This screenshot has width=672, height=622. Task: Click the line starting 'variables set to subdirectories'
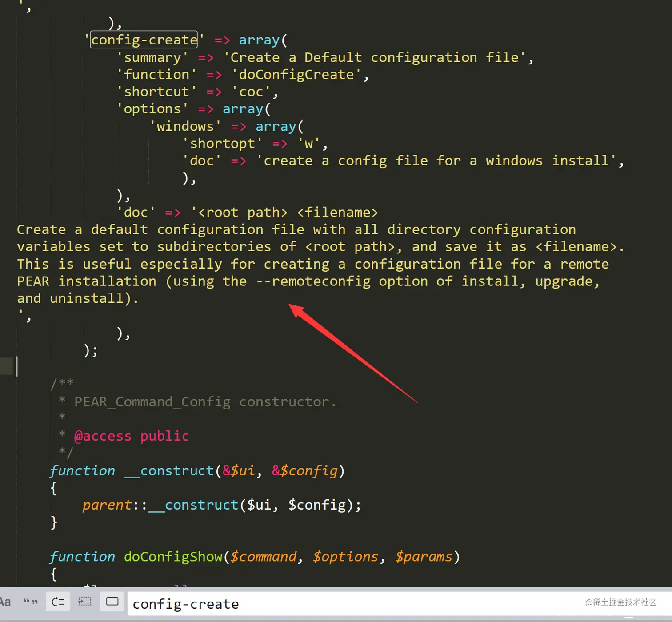pos(320,247)
